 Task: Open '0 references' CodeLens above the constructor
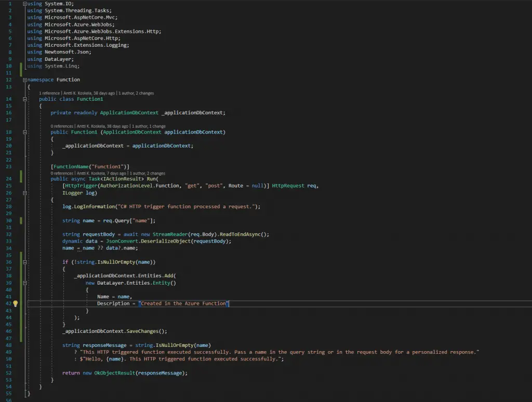[62, 126]
